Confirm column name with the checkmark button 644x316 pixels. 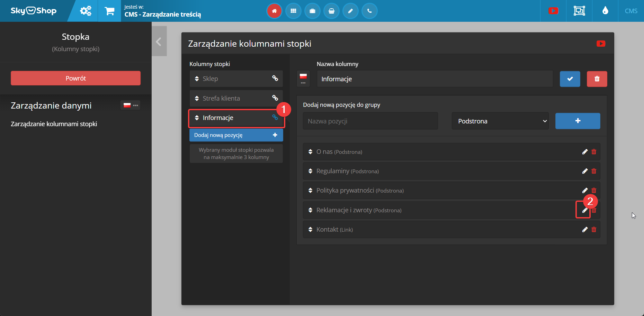pos(570,79)
